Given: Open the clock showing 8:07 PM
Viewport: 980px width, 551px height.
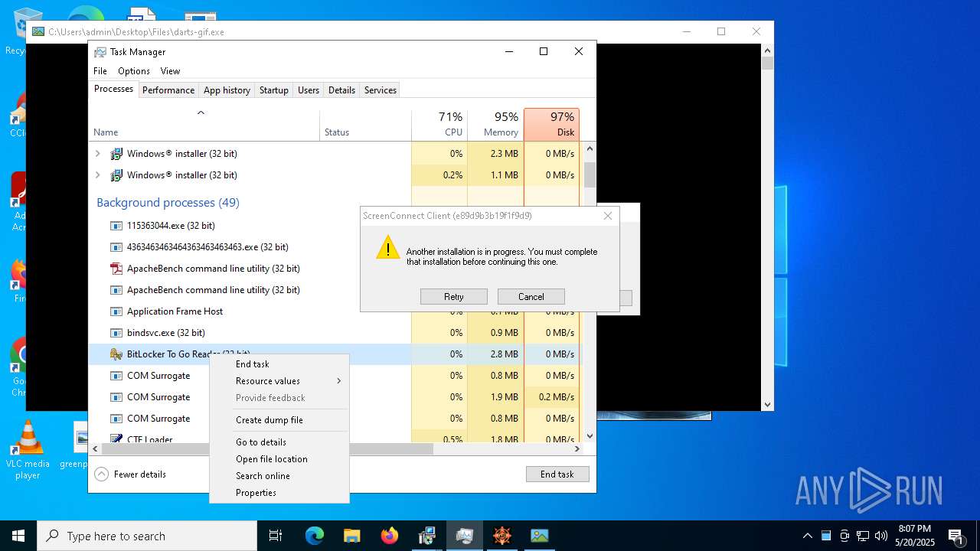Looking at the screenshot, I should coord(915,536).
